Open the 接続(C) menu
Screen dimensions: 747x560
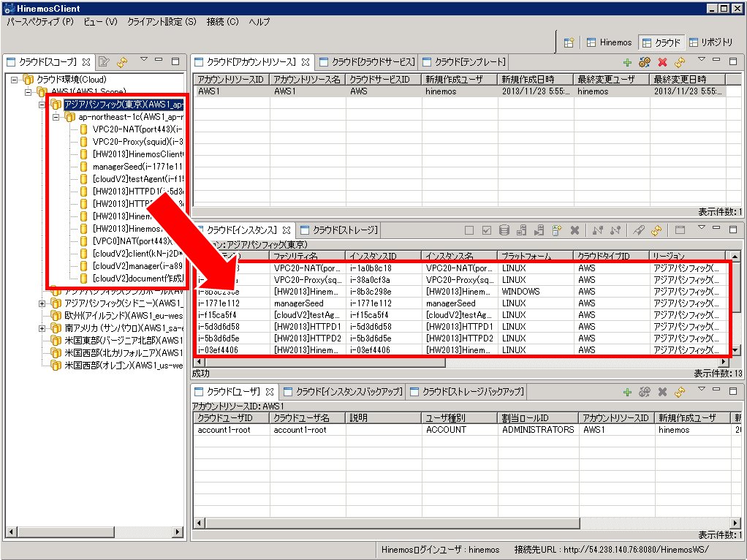pos(222,22)
